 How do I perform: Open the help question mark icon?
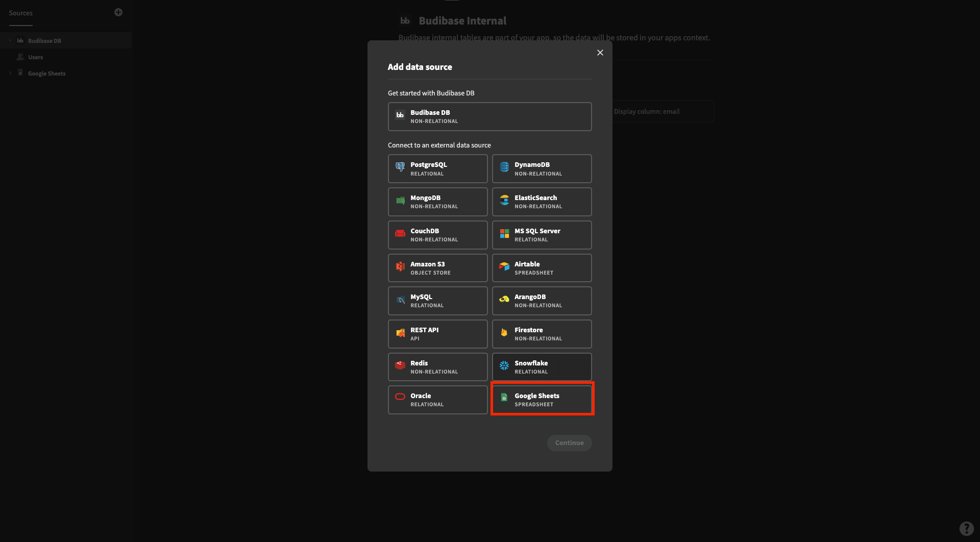(966, 528)
